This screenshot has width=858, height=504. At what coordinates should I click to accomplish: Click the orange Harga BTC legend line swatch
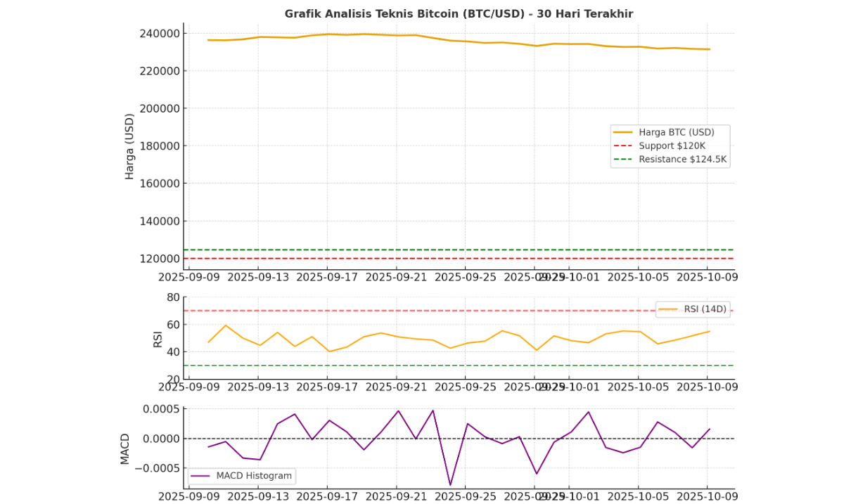622,132
